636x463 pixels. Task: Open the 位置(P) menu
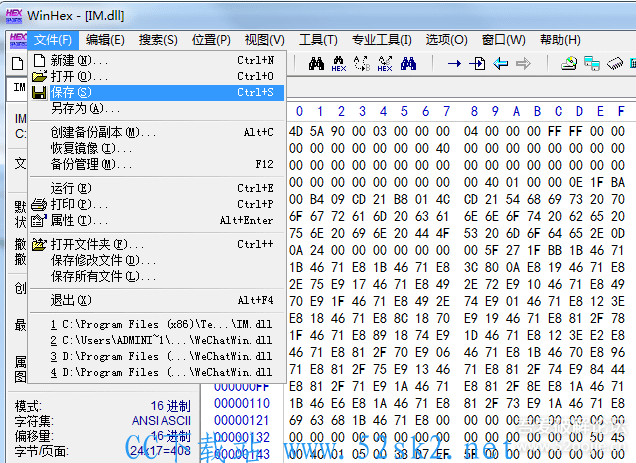pos(211,40)
